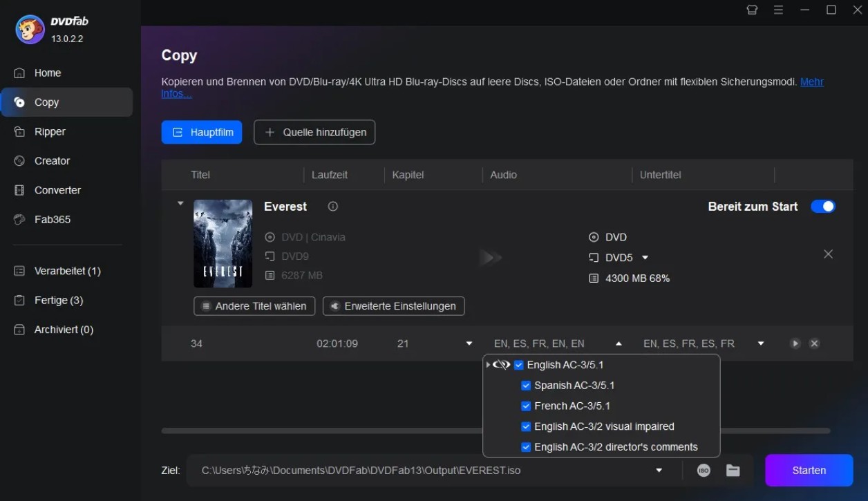
Task: Click Quelle hinzufügen button
Action: coord(314,132)
